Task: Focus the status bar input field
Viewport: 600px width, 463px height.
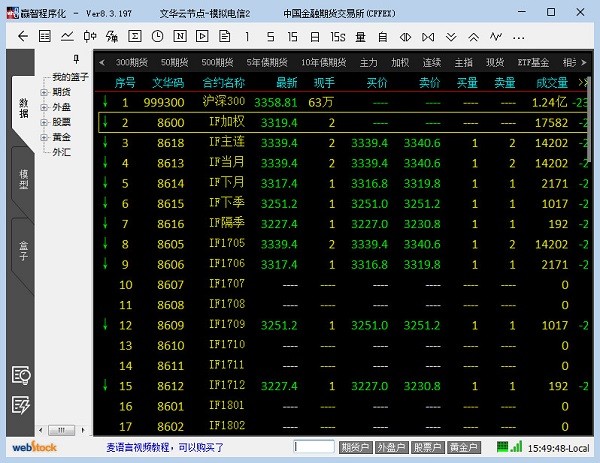Action: [x=314, y=447]
